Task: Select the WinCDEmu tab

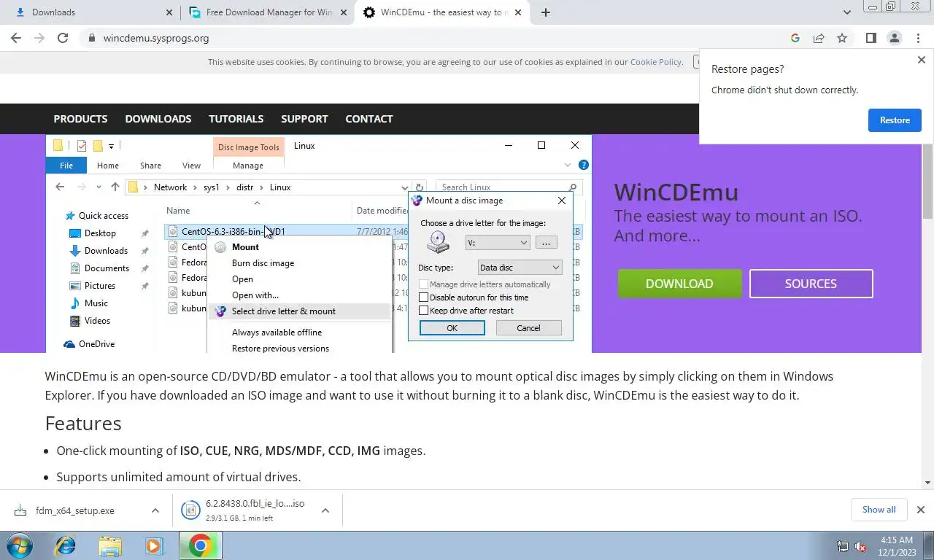Action: [442, 12]
